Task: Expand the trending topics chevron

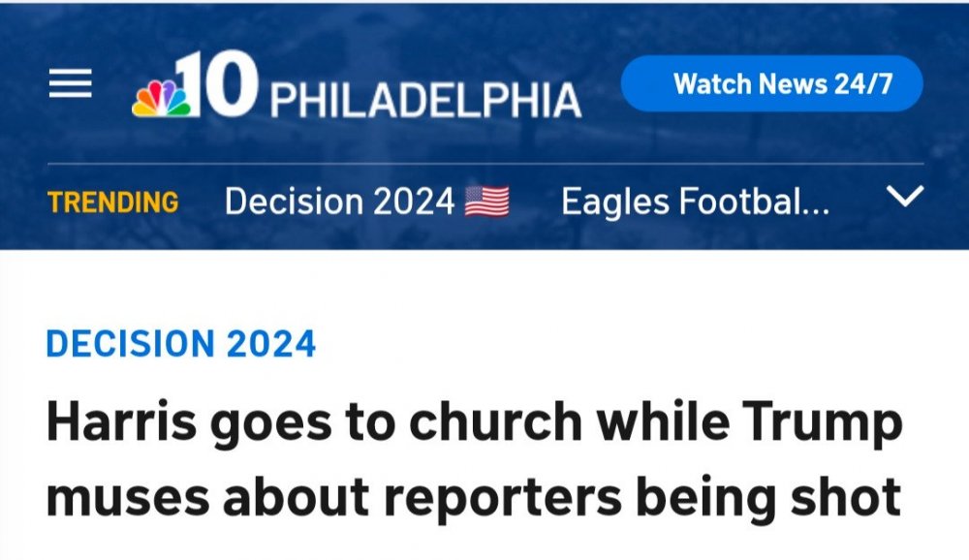Action: pos(905,199)
